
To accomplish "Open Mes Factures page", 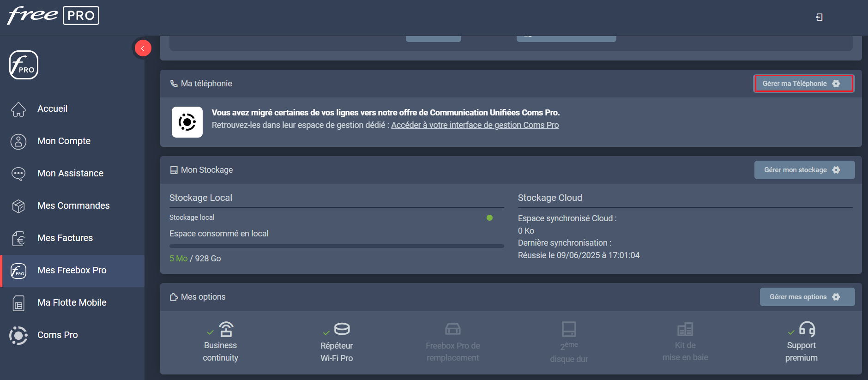I will click(65, 238).
